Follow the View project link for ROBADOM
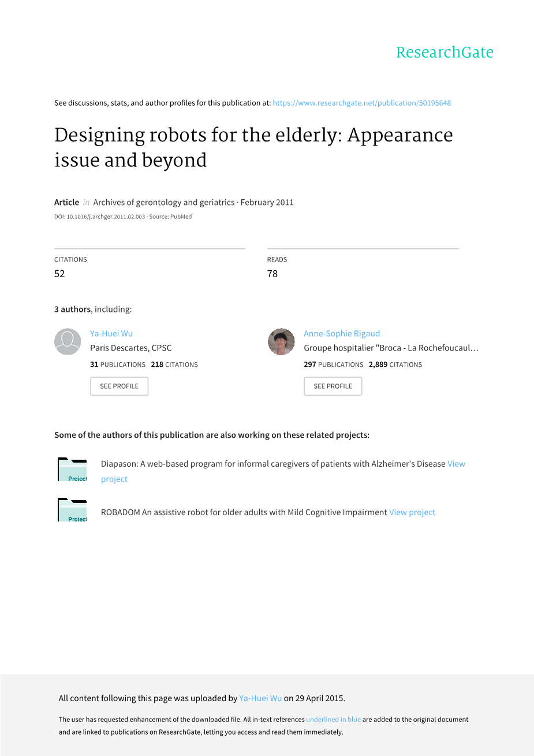Image resolution: width=534 pixels, height=756 pixels. 412,512
